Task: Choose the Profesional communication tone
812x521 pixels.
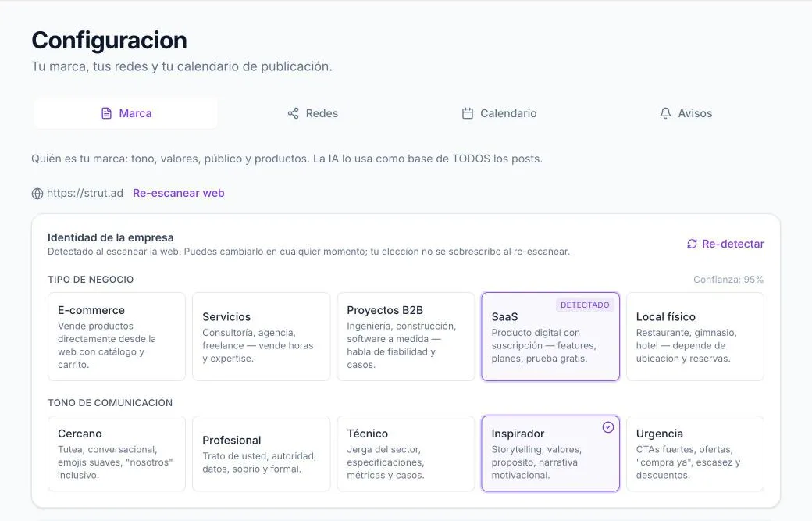Action: (261, 454)
